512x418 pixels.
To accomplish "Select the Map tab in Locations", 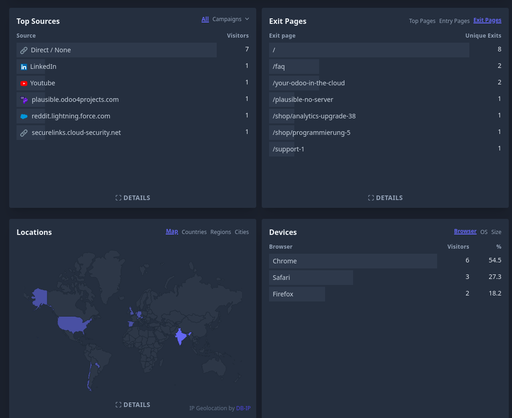I will coord(172,232).
